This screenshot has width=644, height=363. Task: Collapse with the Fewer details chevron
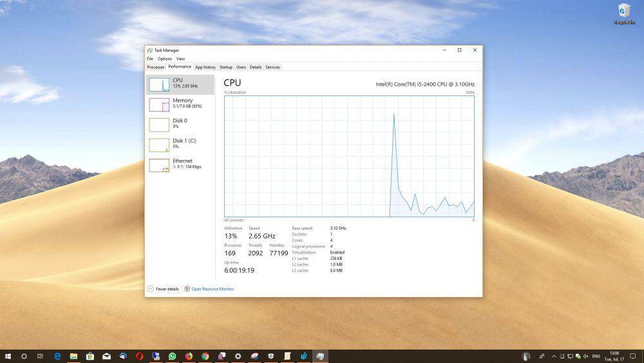150,289
